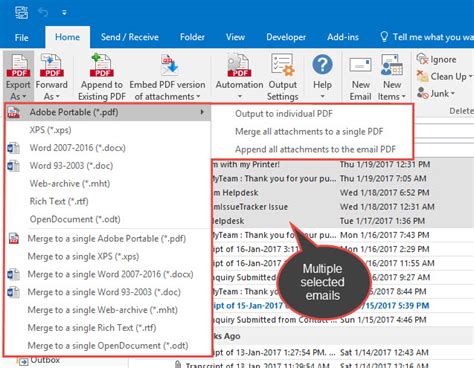The height and width of the screenshot is (368, 474).
Task: Click the Help question mark icon
Action: click(322, 65)
